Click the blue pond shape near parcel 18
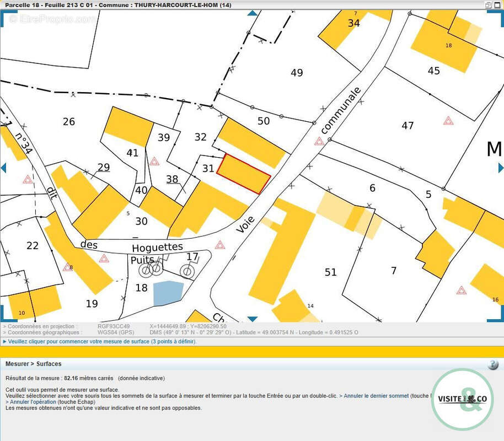 (x=168, y=293)
